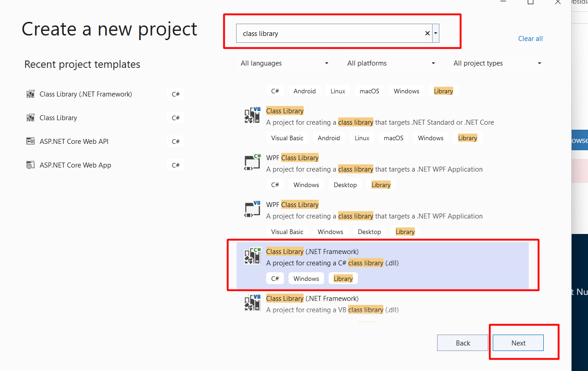The width and height of the screenshot is (588, 371).
Task: Click the ASP.NET Core Web App template icon
Action: [x=31, y=165]
